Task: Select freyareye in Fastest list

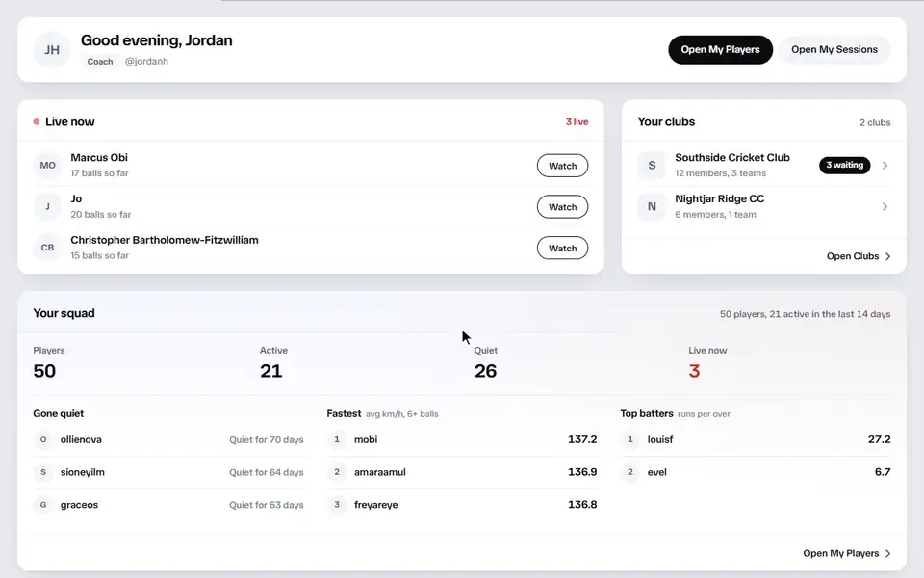Action: 375,504
